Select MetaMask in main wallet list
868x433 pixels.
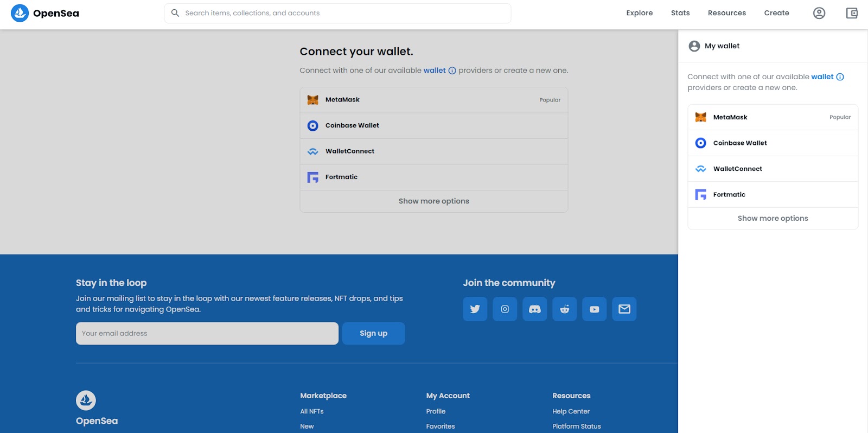[434, 100]
